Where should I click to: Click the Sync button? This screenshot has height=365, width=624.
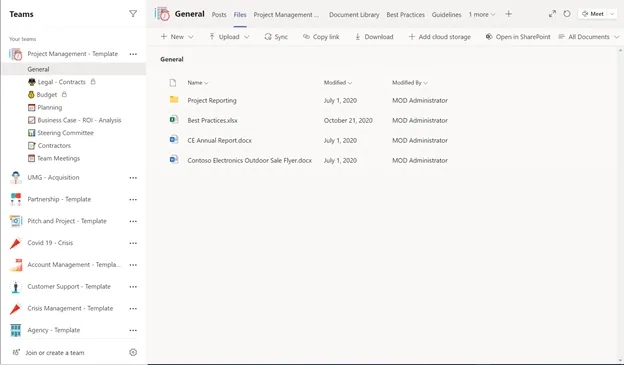coord(276,37)
